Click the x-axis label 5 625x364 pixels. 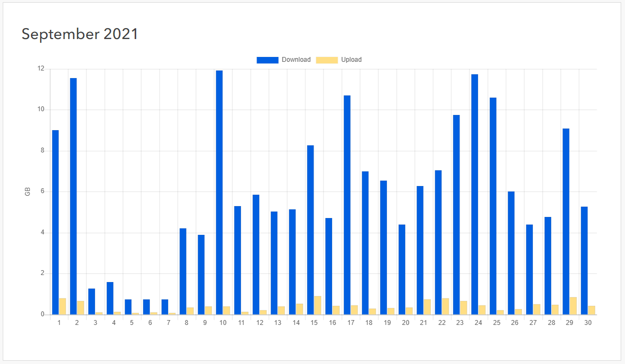pos(132,323)
